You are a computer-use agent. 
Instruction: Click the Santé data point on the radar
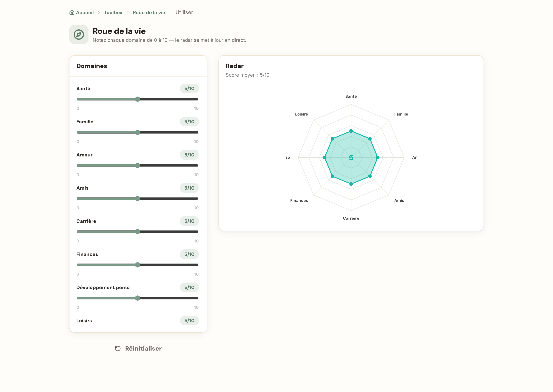[x=351, y=131]
